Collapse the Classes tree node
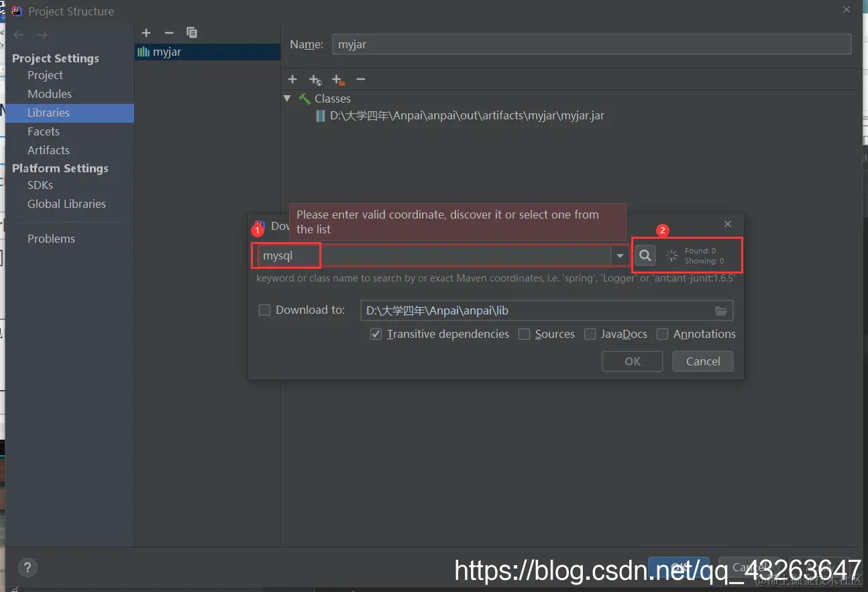This screenshot has height=592, width=868. click(x=287, y=99)
